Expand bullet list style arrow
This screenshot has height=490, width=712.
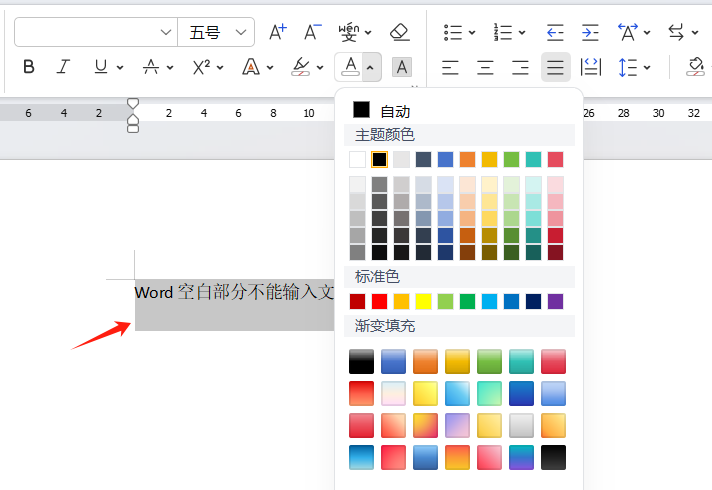point(472,33)
